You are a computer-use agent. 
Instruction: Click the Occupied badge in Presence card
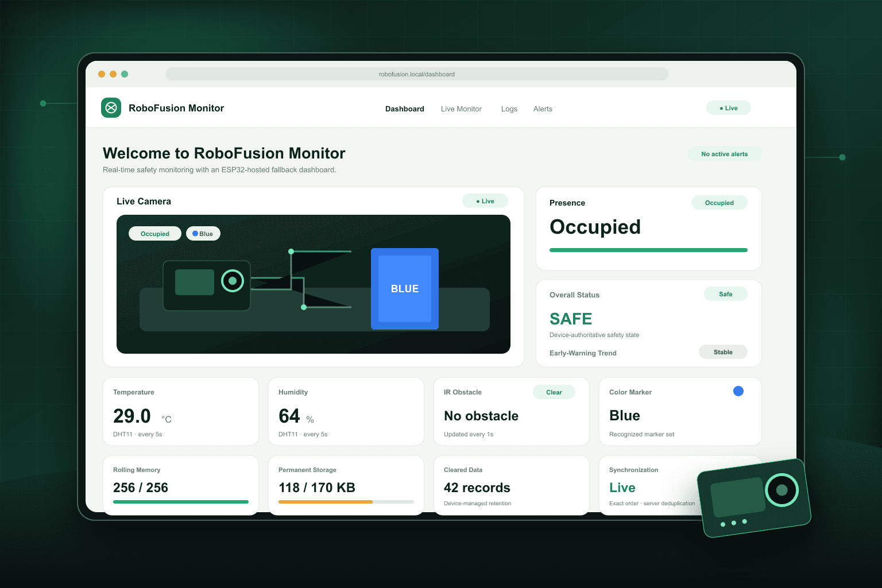point(719,203)
